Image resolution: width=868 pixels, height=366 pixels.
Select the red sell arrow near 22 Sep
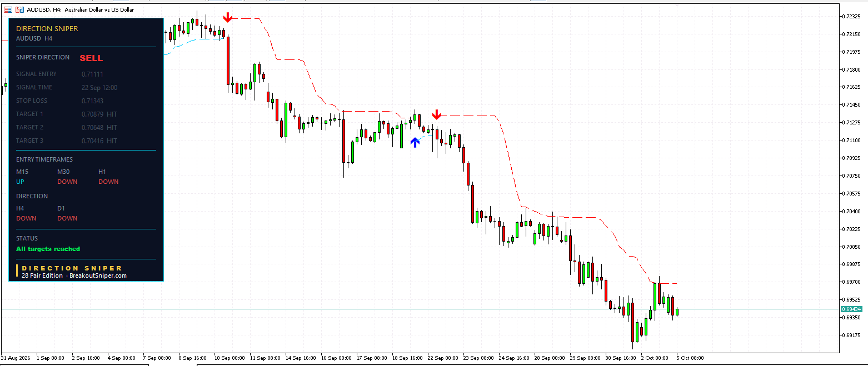[437, 115]
